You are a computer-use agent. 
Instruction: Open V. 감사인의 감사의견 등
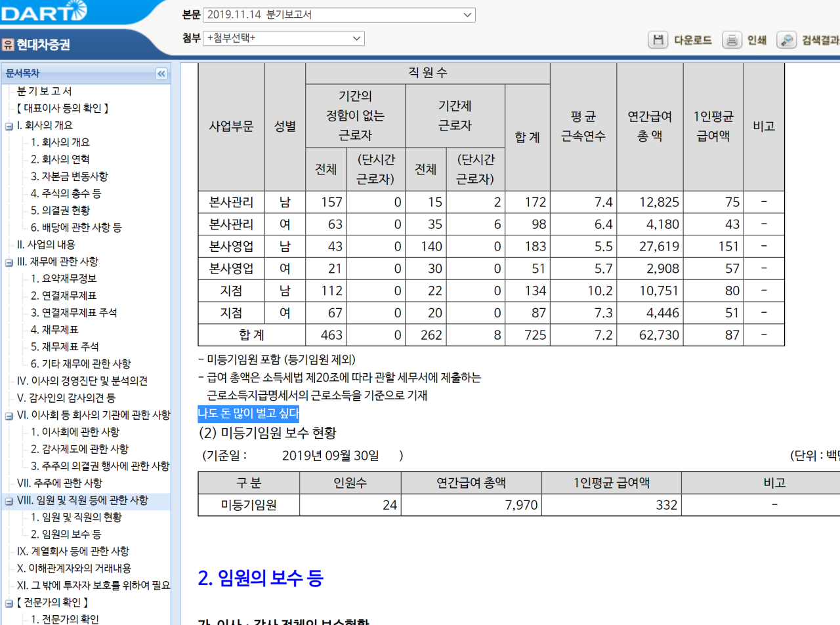coord(66,398)
